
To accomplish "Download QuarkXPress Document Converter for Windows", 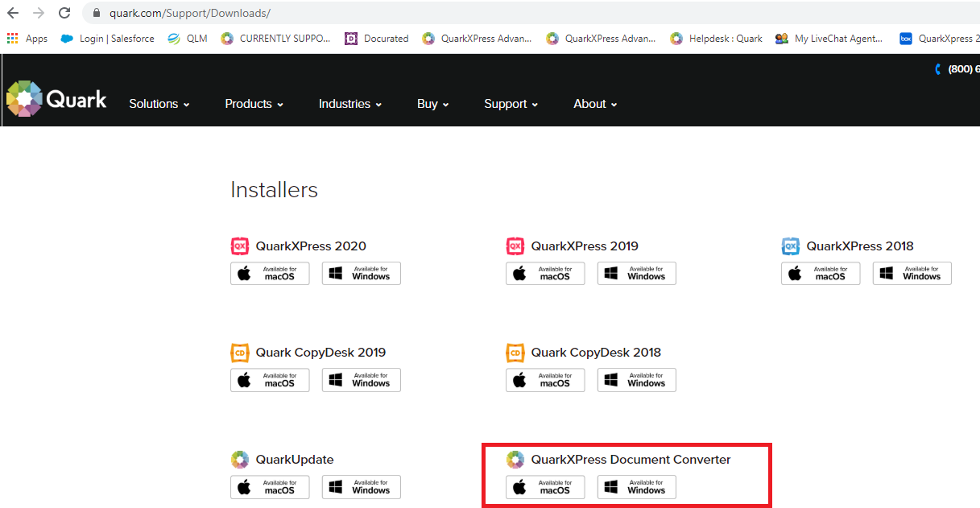I will pos(636,487).
